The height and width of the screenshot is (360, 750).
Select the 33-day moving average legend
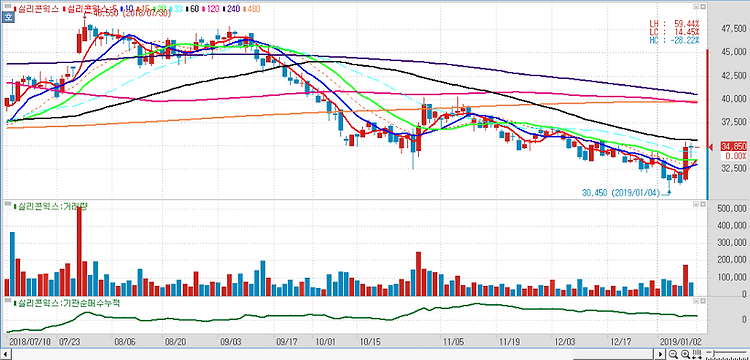click(x=176, y=9)
